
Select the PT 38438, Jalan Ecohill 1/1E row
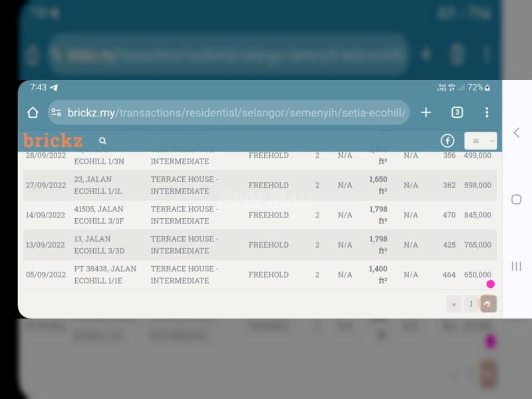(x=259, y=275)
